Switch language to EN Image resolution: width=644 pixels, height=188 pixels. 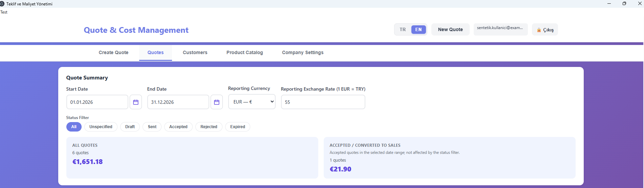(x=418, y=29)
